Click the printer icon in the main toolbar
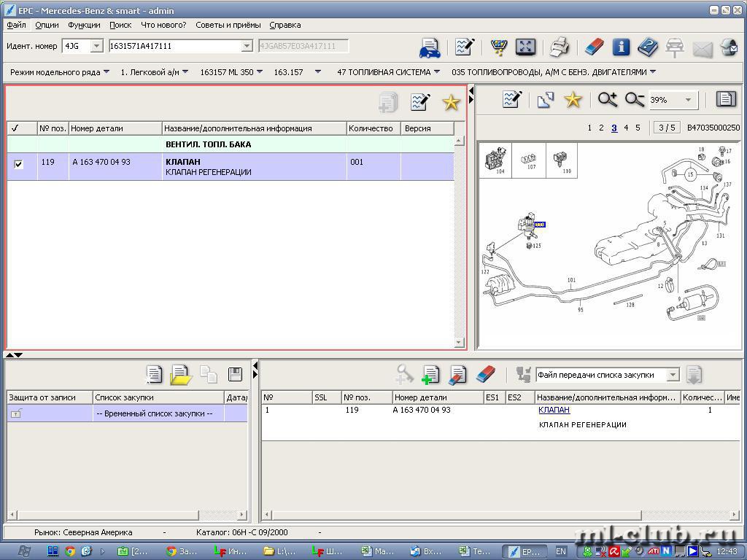Viewport: 747px width, 560px height. (x=560, y=47)
